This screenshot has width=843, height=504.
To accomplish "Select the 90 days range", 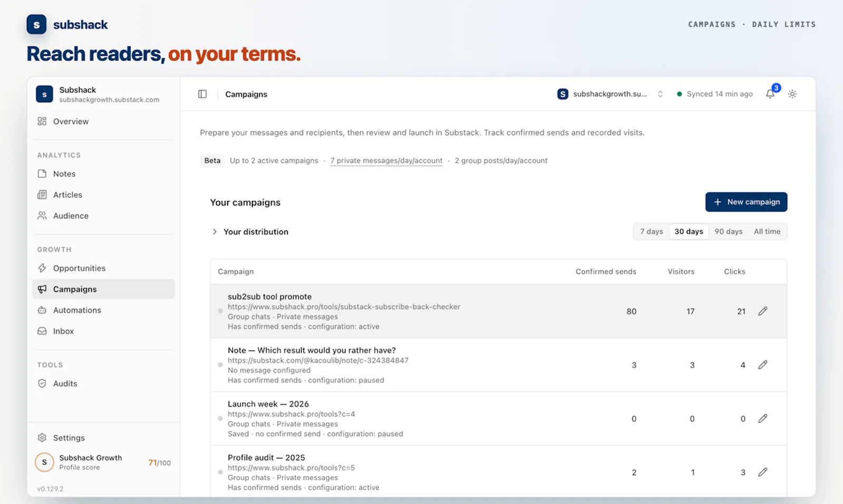I will 728,232.
